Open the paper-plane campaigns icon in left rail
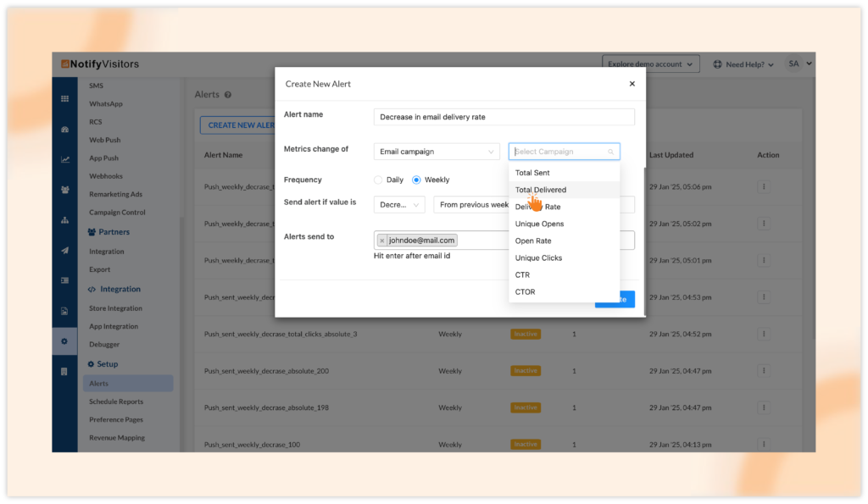This screenshot has width=868, height=504. click(x=64, y=250)
